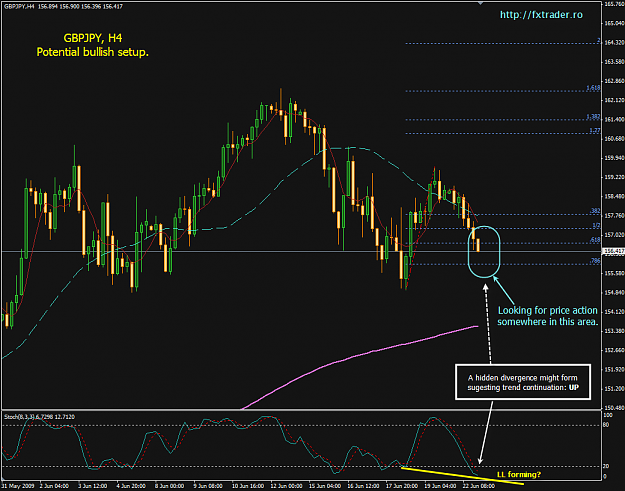Viewport: 625px width, 491px height.
Task: Click the chart shift triangle marker at top
Action: click(481, 3)
